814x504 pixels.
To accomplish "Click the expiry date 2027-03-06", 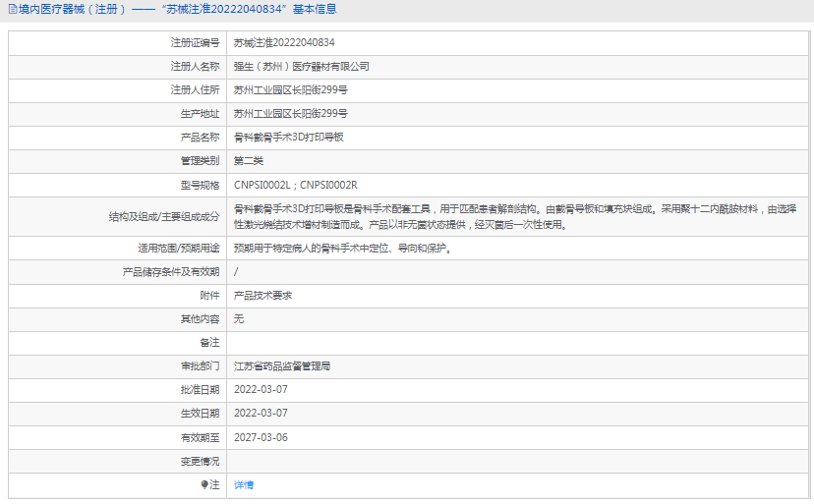I will [261, 437].
